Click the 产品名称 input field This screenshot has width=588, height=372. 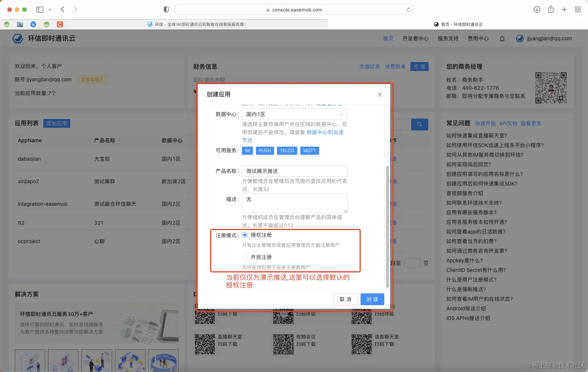(x=295, y=171)
